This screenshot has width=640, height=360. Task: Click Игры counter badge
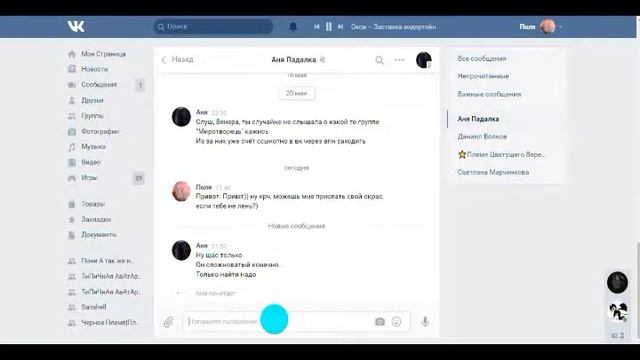coord(138,178)
